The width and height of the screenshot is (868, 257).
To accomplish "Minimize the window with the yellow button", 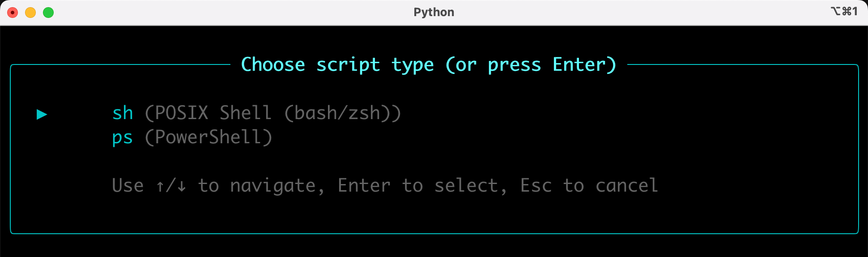I will click(x=30, y=13).
